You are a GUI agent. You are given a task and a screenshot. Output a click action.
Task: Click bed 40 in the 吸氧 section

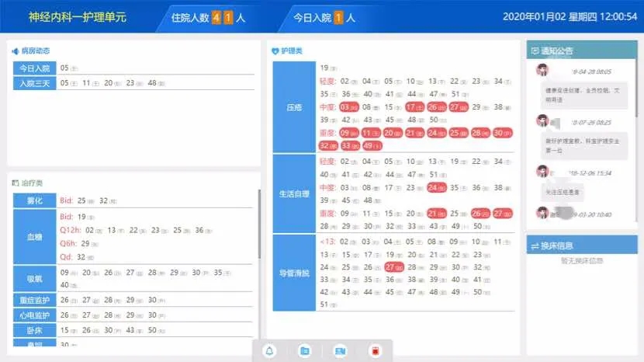68,284
